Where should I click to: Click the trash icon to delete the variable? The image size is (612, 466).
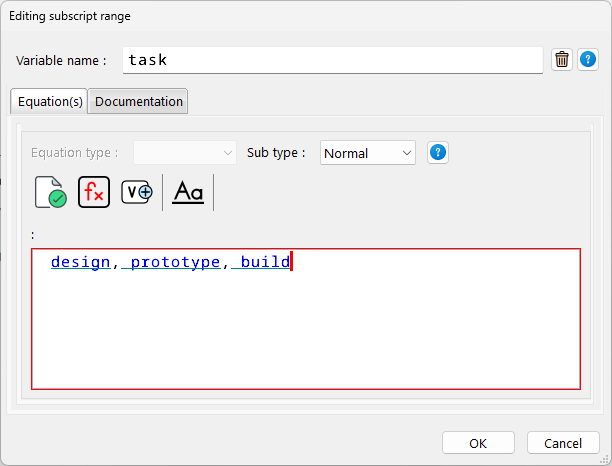(x=562, y=60)
